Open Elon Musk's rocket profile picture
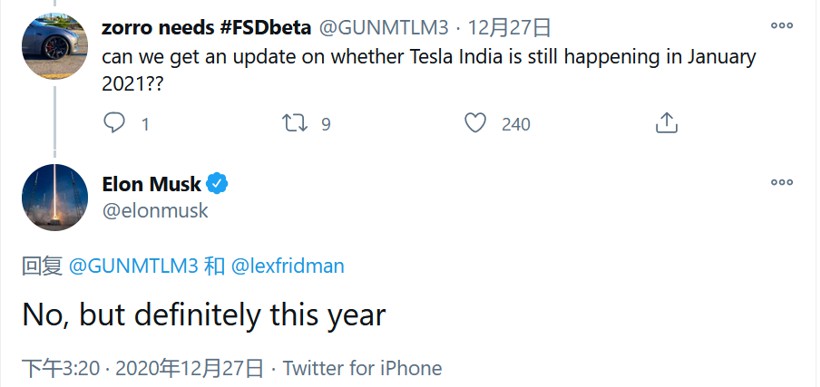The height and width of the screenshot is (387, 820). point(54,197)
